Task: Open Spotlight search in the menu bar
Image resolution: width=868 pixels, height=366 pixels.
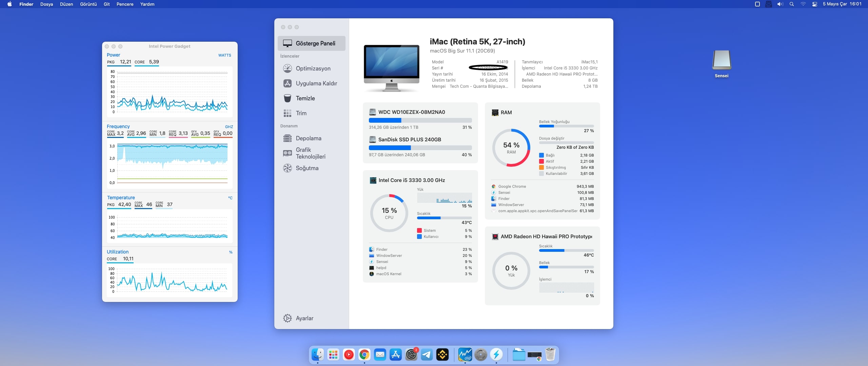Action: coord(792,4)
